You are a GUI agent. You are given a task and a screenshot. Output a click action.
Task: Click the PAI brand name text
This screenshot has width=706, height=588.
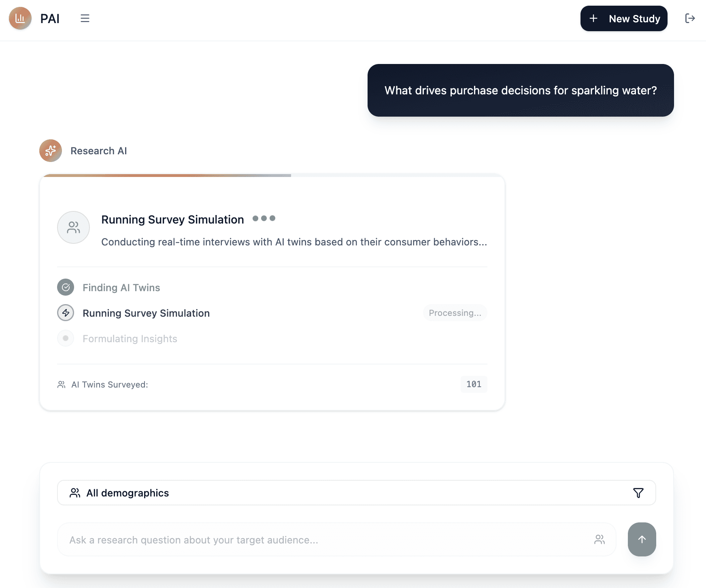tap(50, 19)
